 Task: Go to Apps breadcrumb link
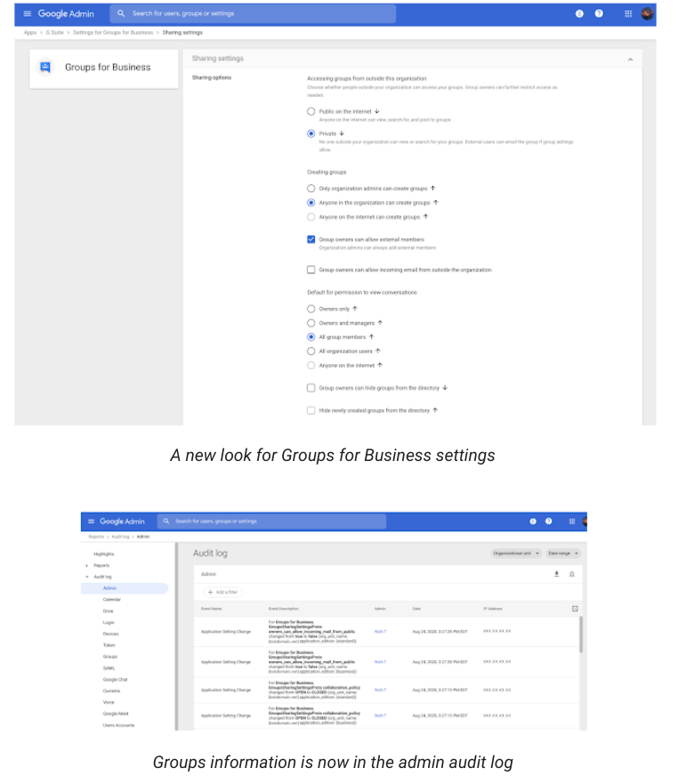(30, 33)
